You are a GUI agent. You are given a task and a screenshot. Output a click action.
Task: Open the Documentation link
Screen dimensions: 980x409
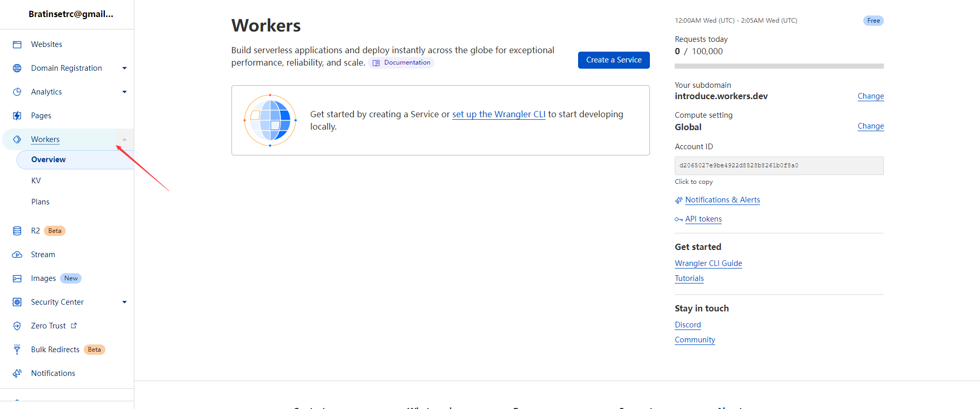401,62
